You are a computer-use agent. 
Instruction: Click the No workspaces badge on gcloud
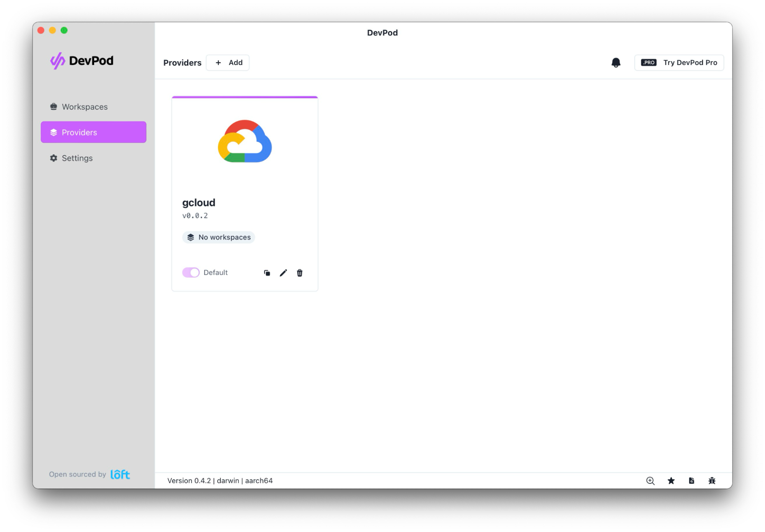[219, 237]
